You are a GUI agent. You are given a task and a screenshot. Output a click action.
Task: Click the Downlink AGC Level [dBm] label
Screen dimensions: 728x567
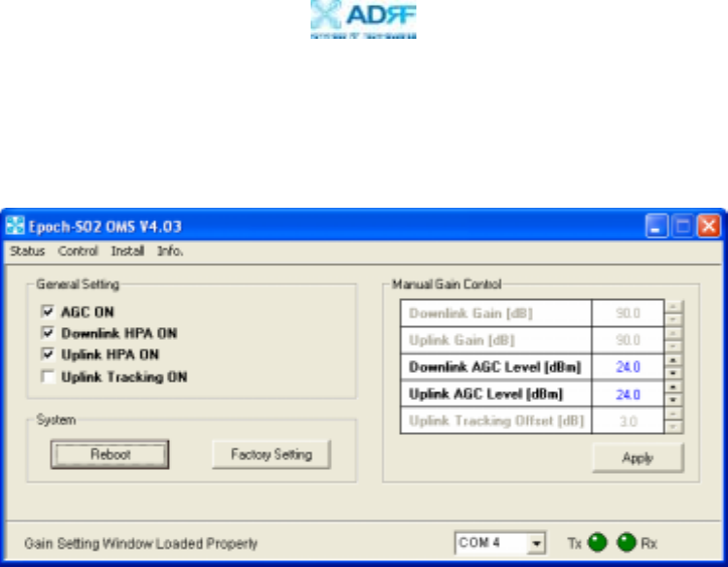(495, 367)
